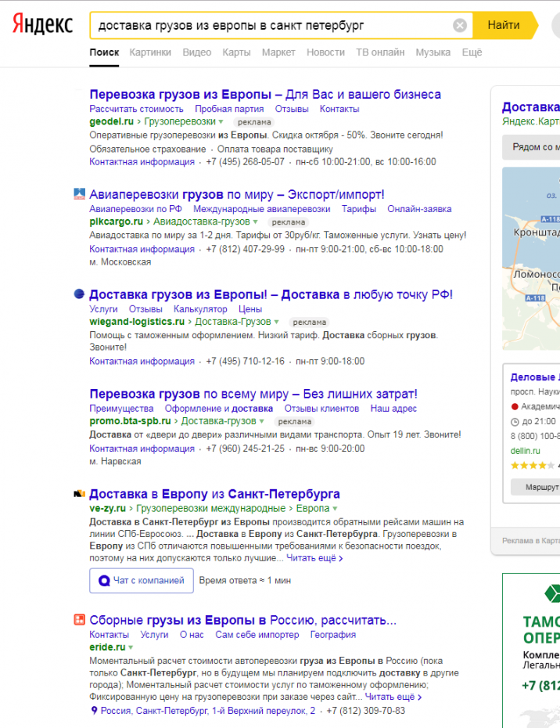Go to the Новости tab
This screenshot has width=560, height=728.
[325, 52]
